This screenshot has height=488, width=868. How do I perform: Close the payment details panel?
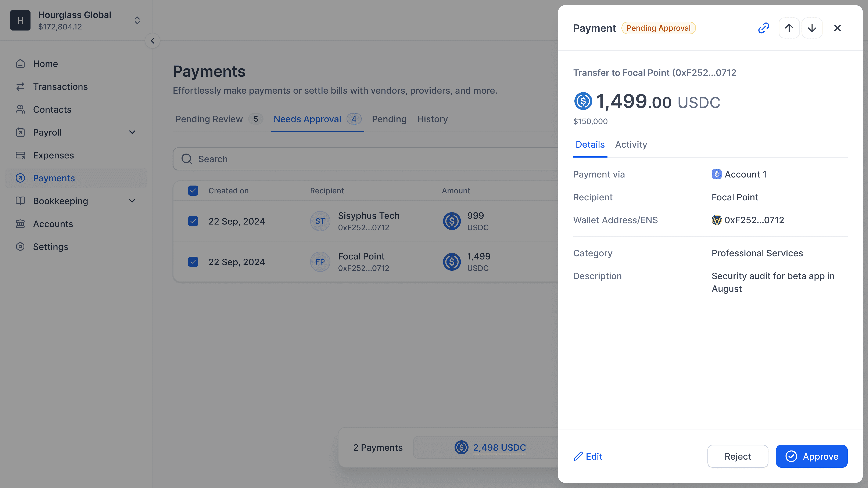pos(837,28)
